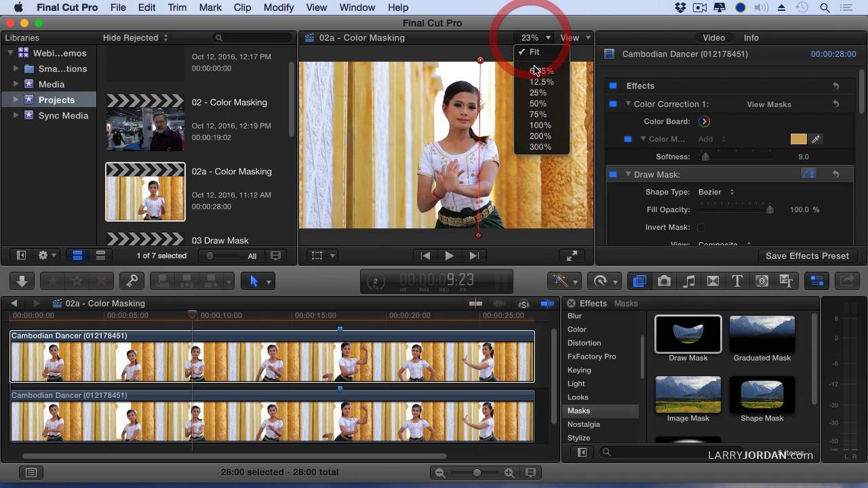Select 100% zoom level

pos(540,125)
